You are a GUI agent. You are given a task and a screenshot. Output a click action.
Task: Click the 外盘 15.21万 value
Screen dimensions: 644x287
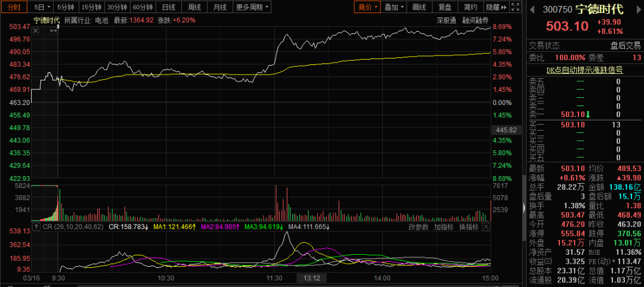tap(569, 243)
